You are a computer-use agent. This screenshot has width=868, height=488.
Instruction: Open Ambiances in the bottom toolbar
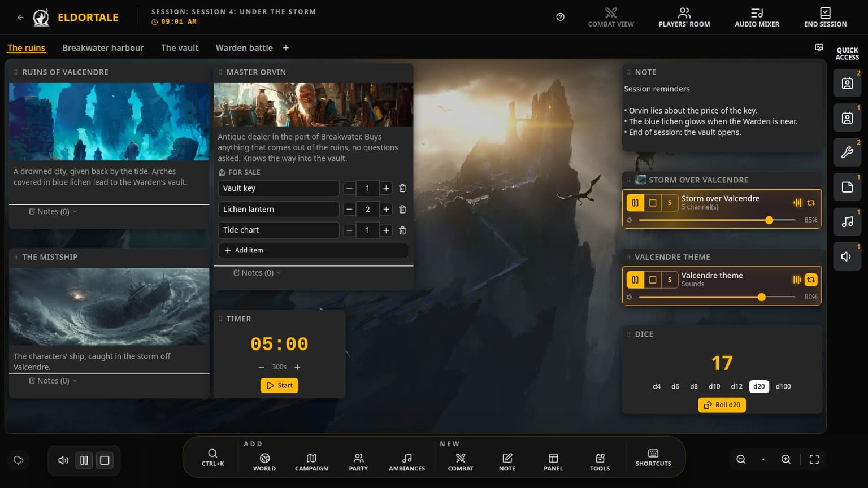(x=407, y=461)
